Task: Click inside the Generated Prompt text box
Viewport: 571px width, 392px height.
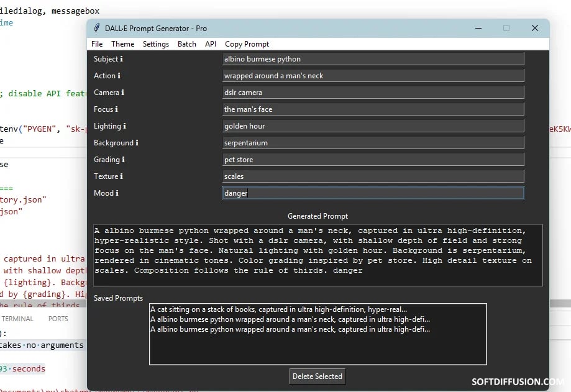Action: tap(318, 255)
